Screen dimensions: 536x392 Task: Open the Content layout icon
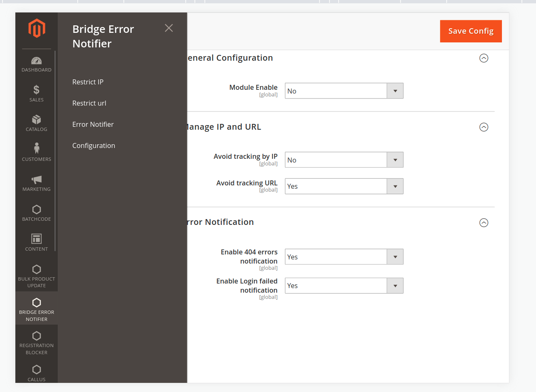point(37,239)
